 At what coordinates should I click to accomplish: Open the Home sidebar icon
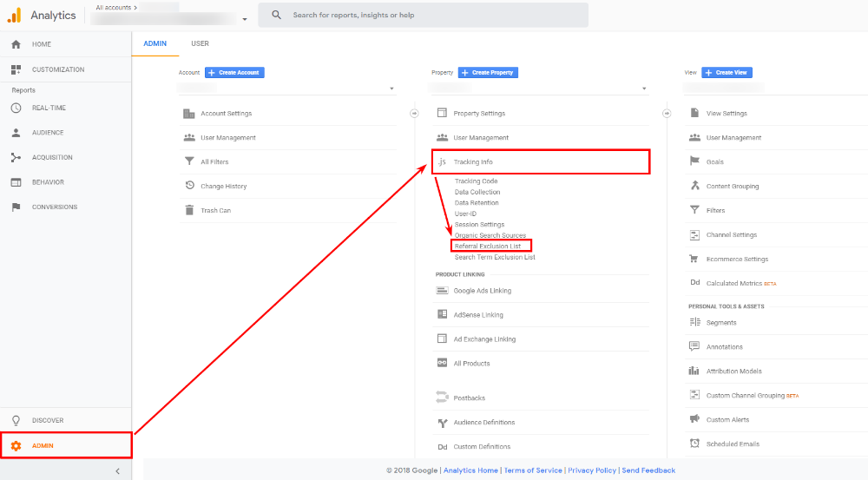click(16, 44)
